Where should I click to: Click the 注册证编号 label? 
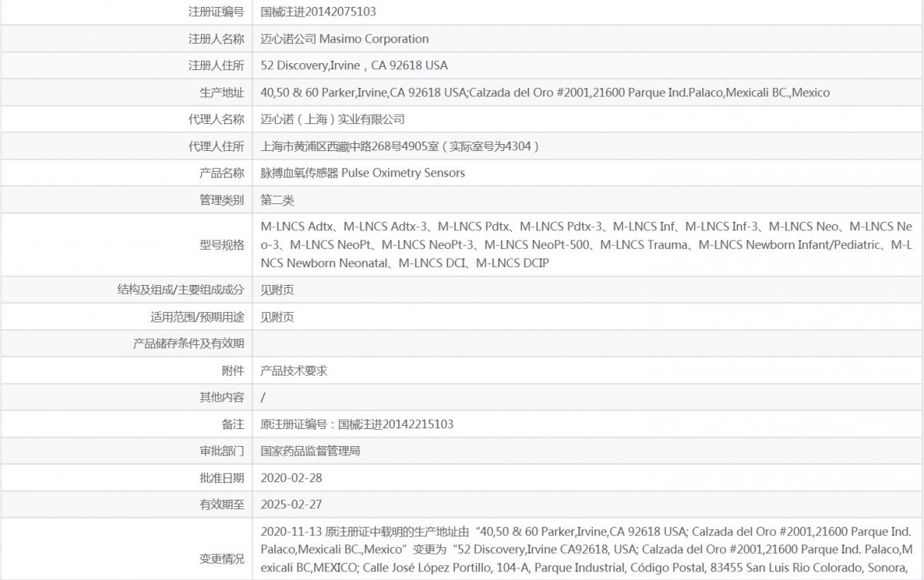(216, 12)
